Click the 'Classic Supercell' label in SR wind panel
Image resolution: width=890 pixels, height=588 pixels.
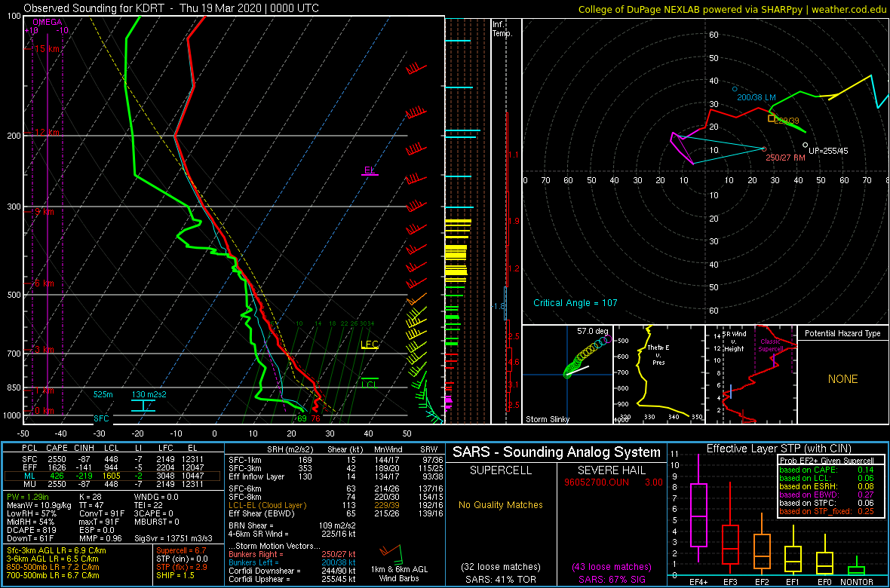tap(770, 345)
